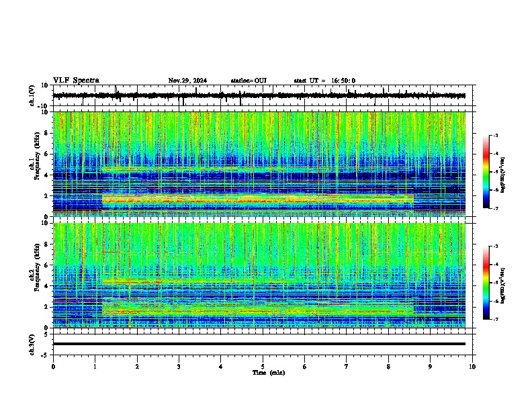Click the ch.2 'Frequency (kHz)' axis label
The width and height of the screenshot is (532, 411).
tap(37, 267)
